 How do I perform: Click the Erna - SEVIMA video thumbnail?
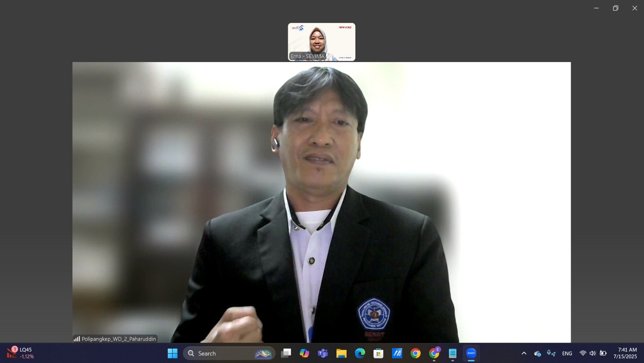pos(321,42)
